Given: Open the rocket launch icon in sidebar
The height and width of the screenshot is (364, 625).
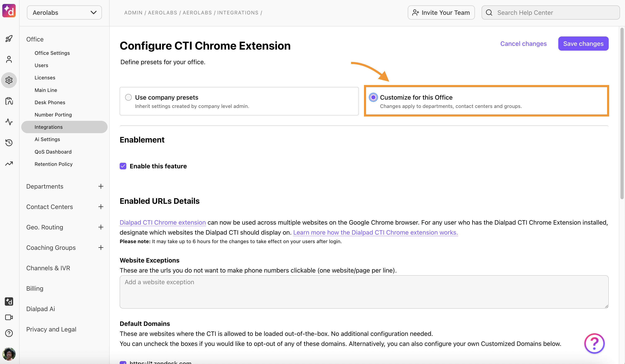Looking at the screenshot, I should (9, 39).
